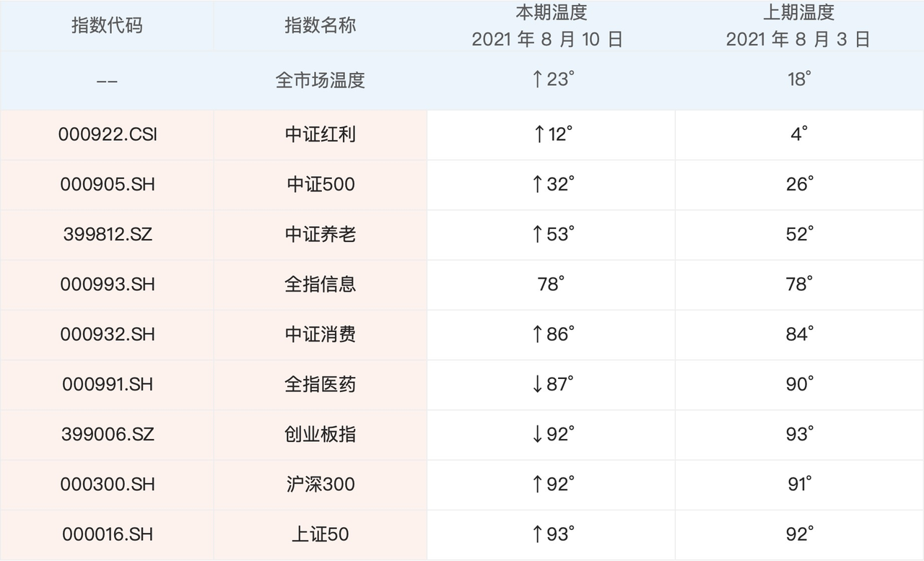Click the up arrow in 中证养老 row
This screenshot has height=561, width=924.
click(x=538, y=235)
